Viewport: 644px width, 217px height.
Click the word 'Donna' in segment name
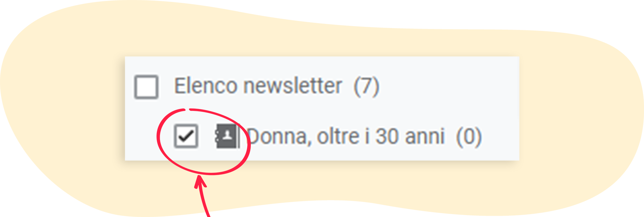click(277, 137)
